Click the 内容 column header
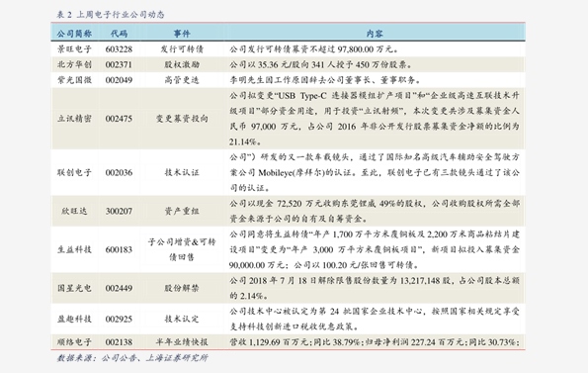588x373 pixels. click(375, 34)
